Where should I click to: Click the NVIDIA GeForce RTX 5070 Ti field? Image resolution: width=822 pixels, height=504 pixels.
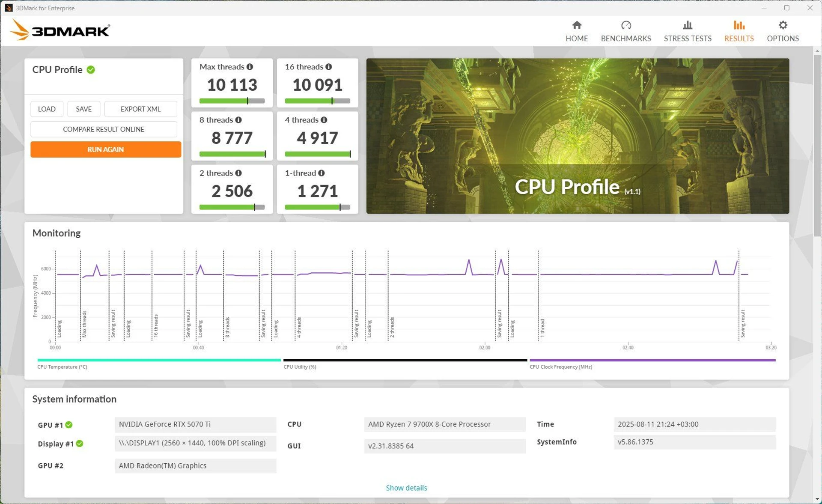click(x=196, y=424)
